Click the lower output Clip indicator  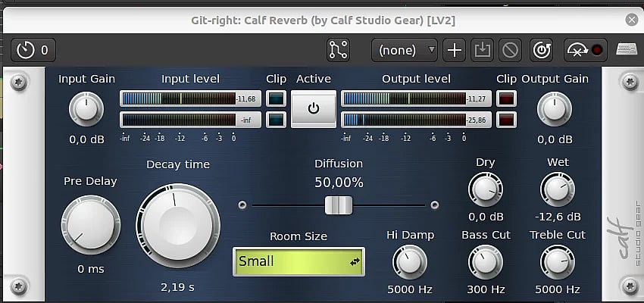[x=506, y=120]
